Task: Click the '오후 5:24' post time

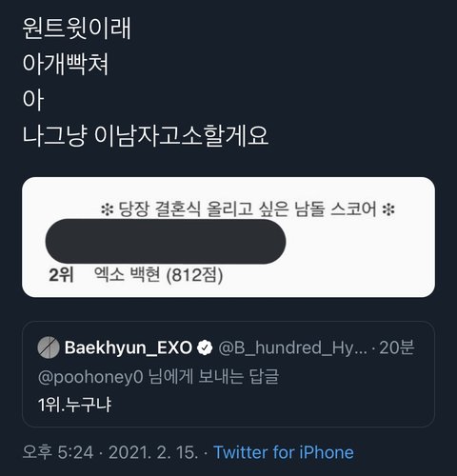Action: (x=58, y=452)
